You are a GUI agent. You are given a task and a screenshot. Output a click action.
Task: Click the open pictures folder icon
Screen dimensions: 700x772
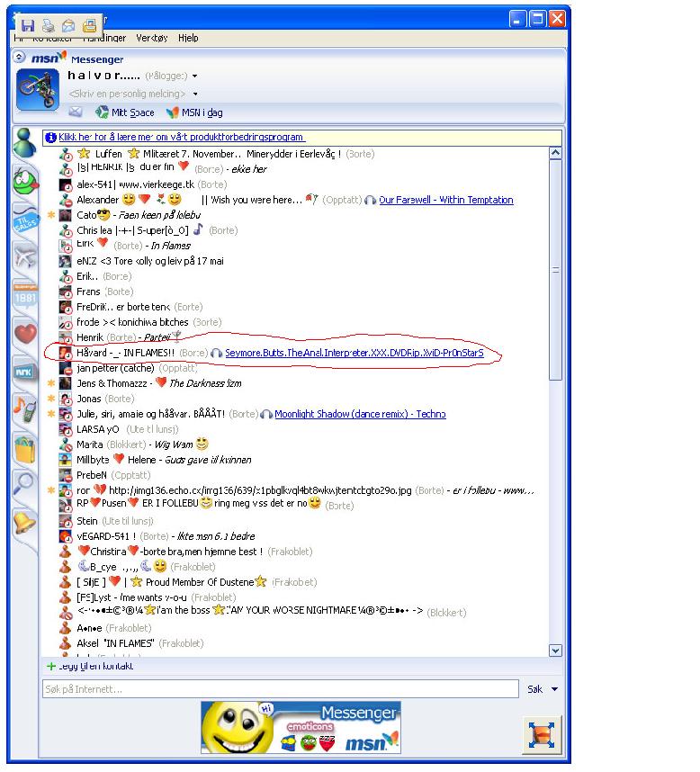pos(90,25)
